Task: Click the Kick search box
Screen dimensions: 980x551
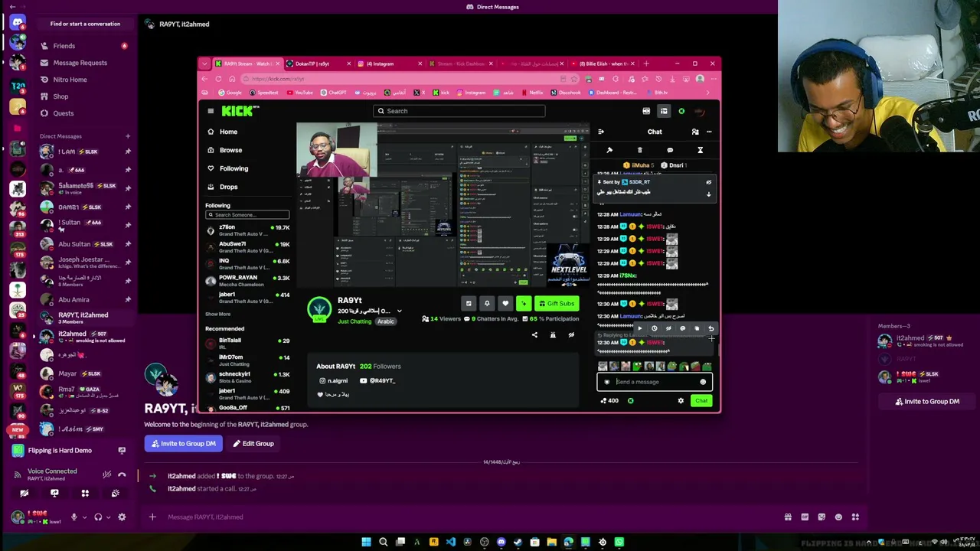Action: (459, 111)
